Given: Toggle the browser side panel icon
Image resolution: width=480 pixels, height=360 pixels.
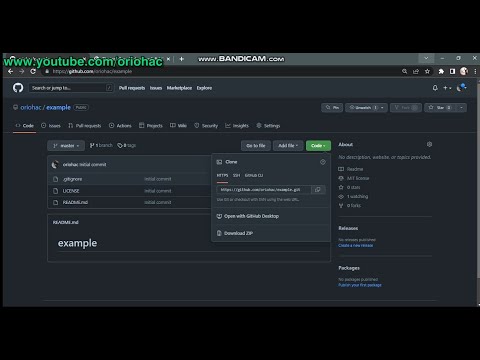Looking at the screenshot, I should pos(452,71).
